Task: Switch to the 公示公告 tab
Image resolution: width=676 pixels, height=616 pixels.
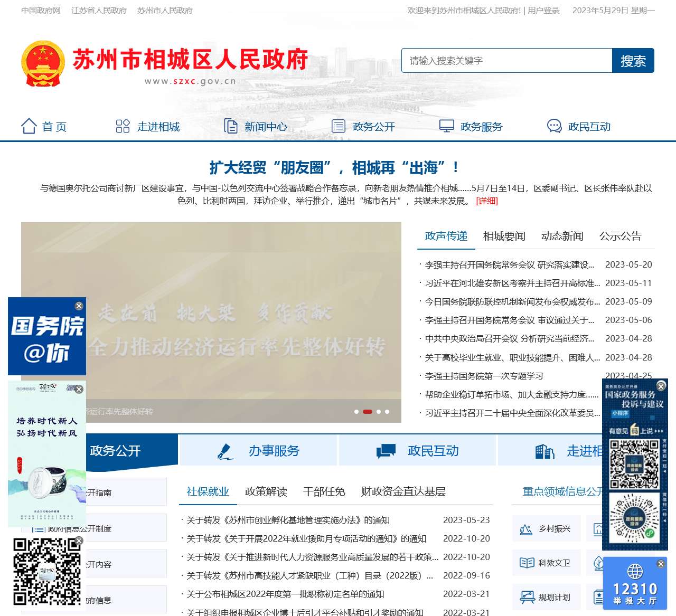Action: click(x=620, y=236)
